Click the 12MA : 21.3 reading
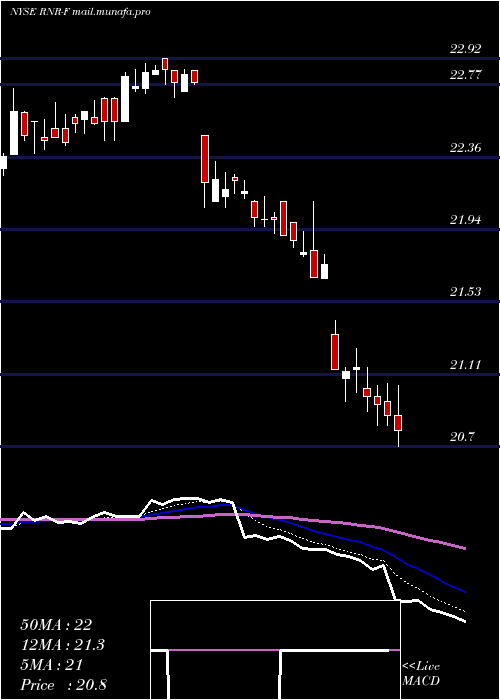This screenshot has height=700, width=500. click(x=62, y=645)
